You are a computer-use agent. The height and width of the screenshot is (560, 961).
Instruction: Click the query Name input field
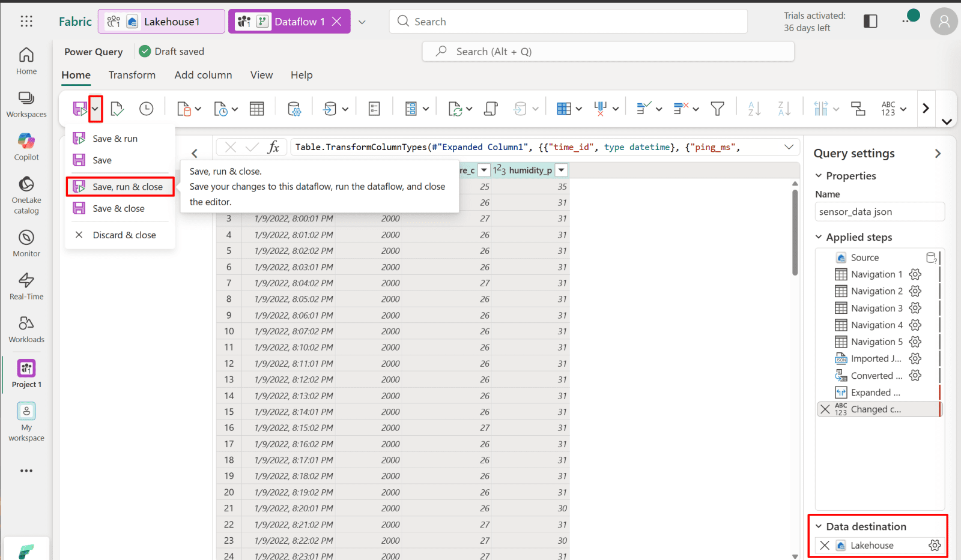(879, 212)
